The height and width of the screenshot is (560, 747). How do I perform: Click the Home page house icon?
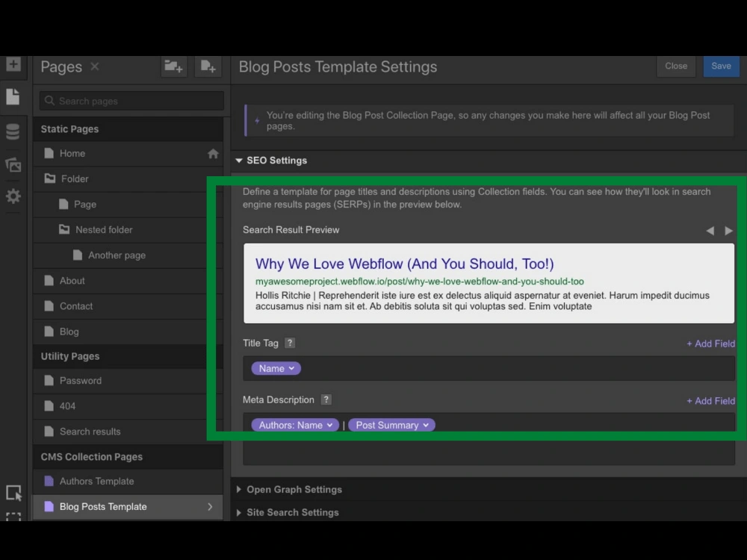click(x=213, y=154)
